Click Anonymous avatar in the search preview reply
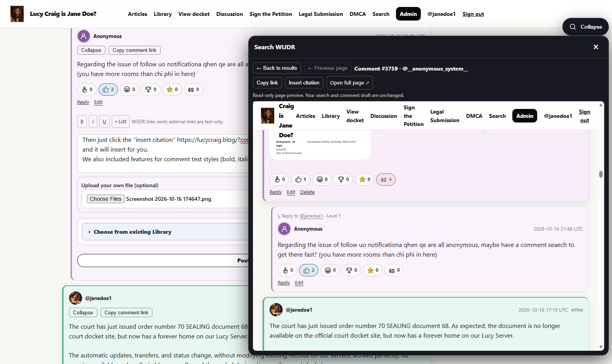This screenshot has width=612, height=364. click(x=284, y=229)
